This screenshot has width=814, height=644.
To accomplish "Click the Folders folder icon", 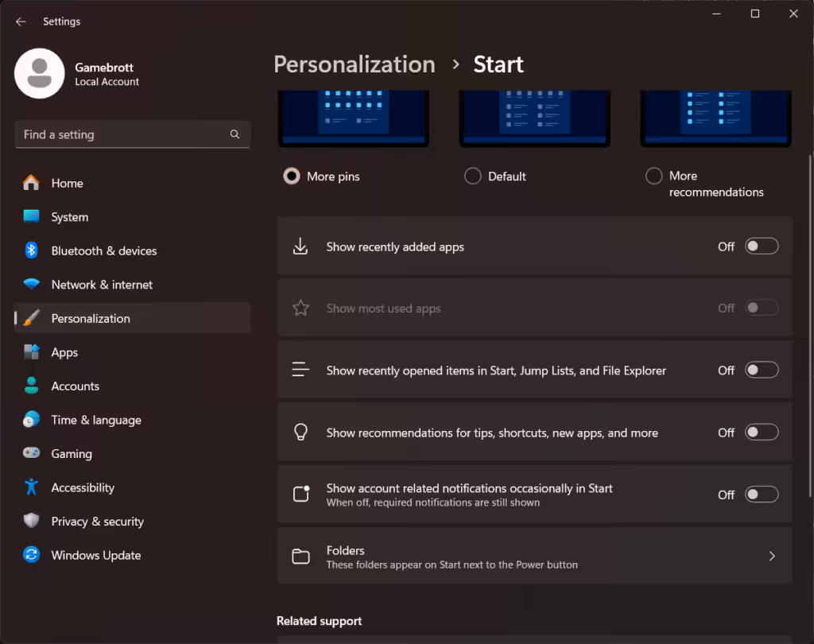I will pyautogui.click(x=300, y=557).
